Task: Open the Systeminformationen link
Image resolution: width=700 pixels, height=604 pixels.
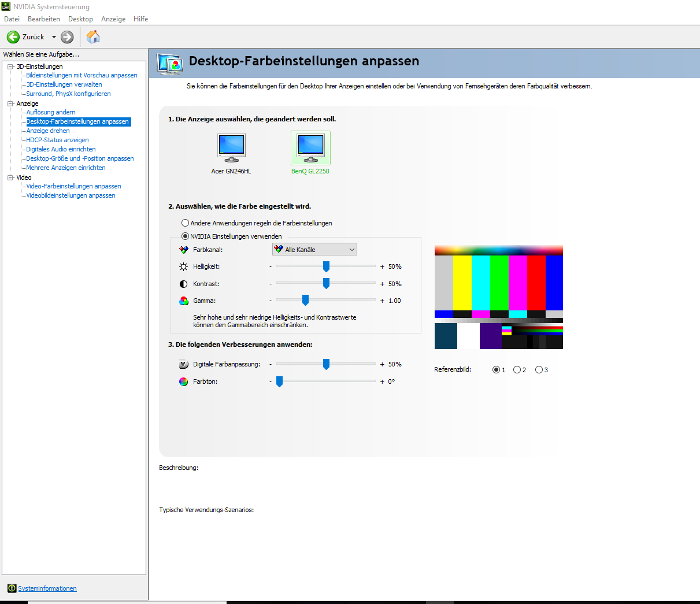Action: 47,588
